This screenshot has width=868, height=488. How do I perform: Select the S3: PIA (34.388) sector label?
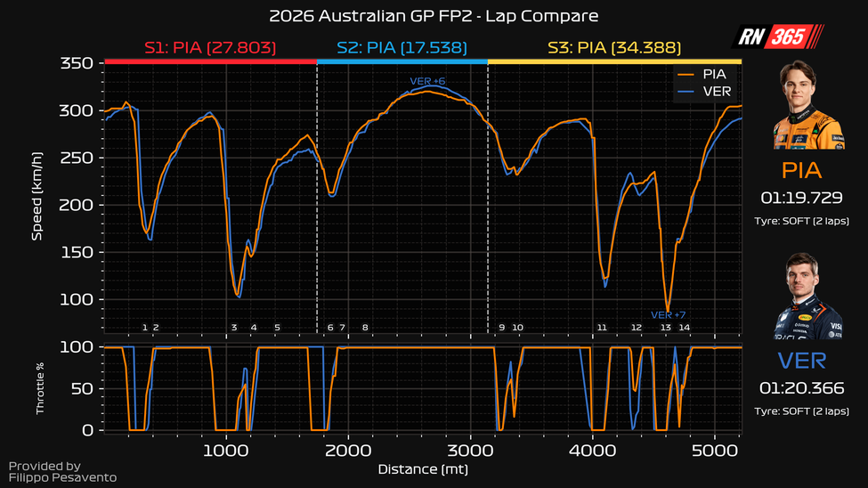pyautogui.click(x=614, y=47)
